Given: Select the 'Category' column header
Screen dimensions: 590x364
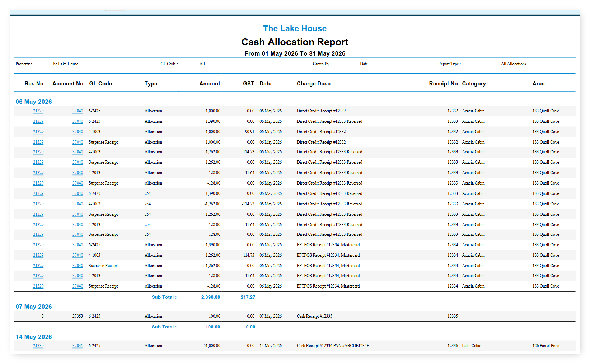Looking at the screenshot, I should pyautogui.click(x=474, y=84).
